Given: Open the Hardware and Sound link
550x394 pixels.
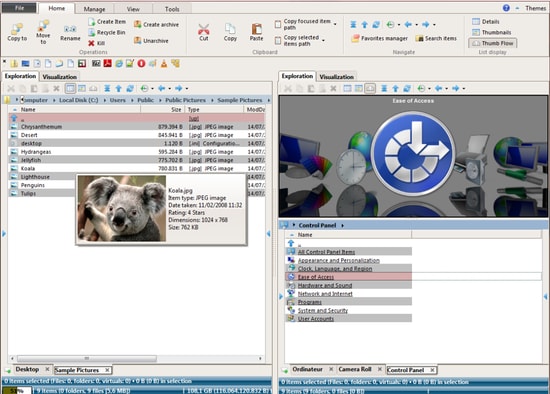Looking at the screenshot, I should coord(325,285).
